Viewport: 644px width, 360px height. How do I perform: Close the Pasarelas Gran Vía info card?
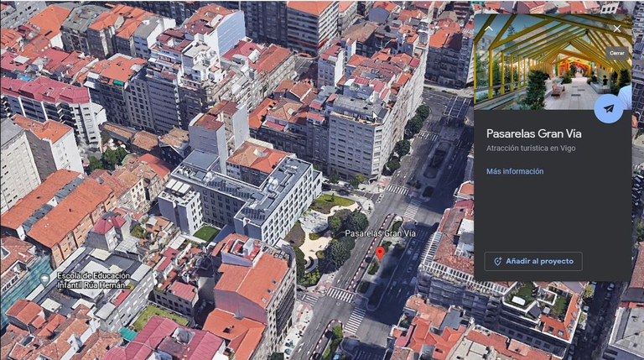(617, 29)
